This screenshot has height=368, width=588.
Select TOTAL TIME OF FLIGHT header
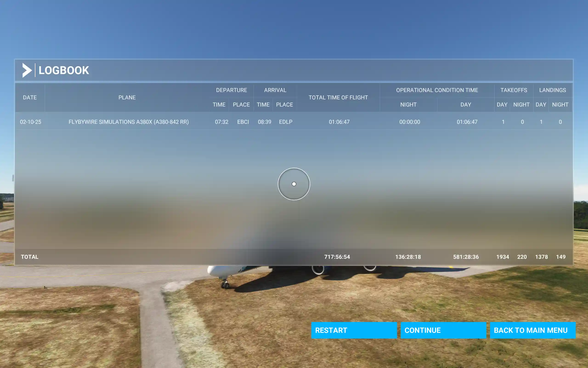click(338, 97)
